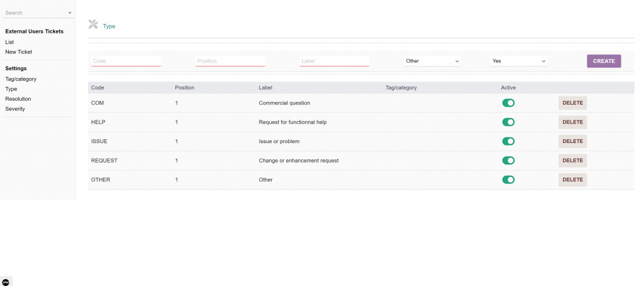This screenshot has height=286, width=644.
Task: Toggle the Active switch for ISSUE
Action: (508, 141)
